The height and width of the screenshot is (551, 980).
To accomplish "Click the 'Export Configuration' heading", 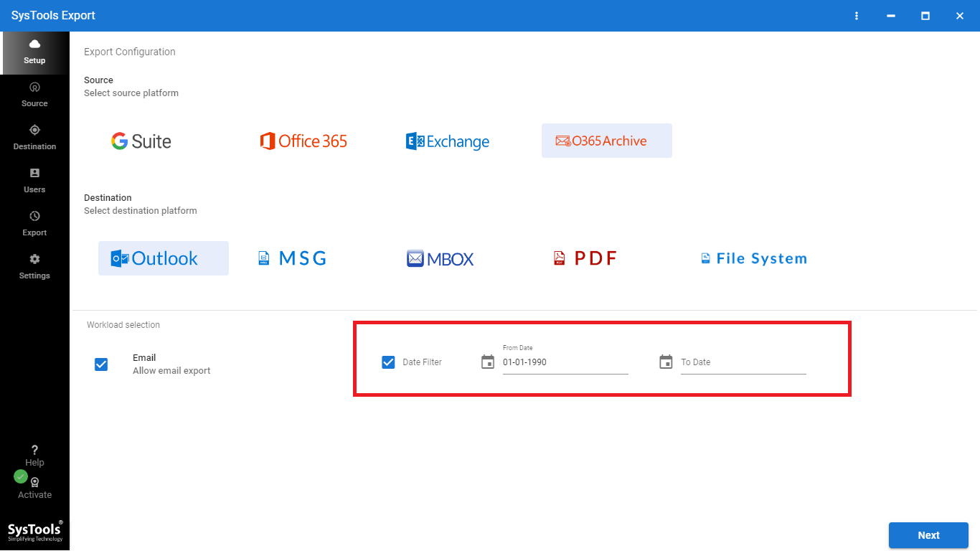I will 130,52.
